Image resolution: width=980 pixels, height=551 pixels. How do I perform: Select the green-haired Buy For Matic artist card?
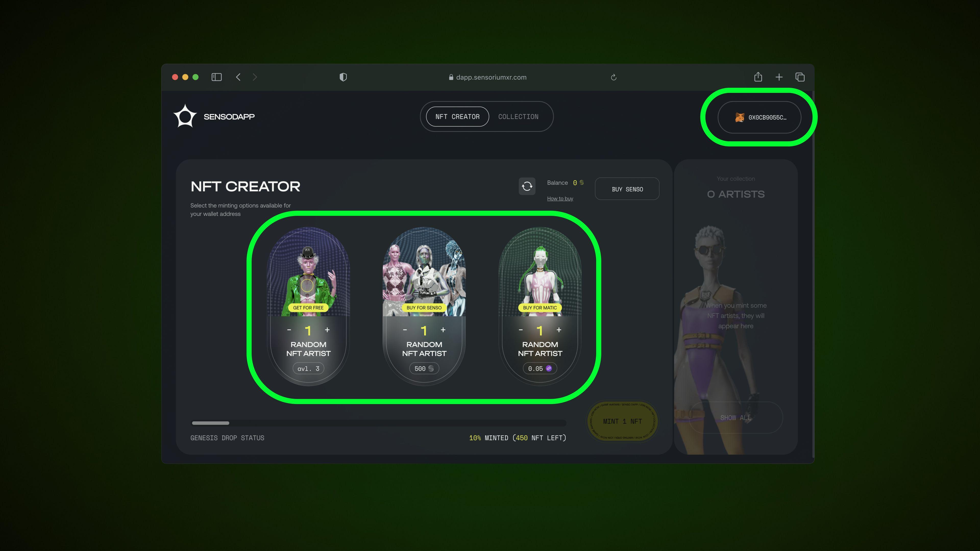540,306
